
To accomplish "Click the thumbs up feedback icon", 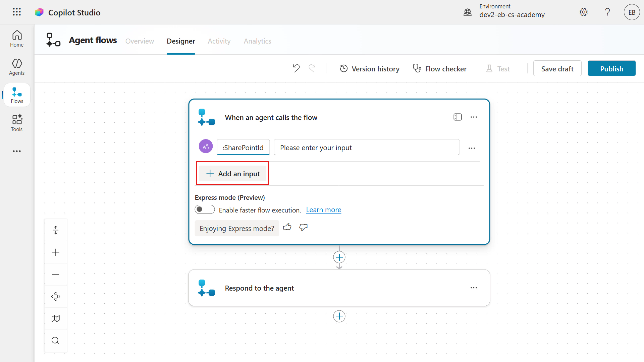I will point(287,227).
